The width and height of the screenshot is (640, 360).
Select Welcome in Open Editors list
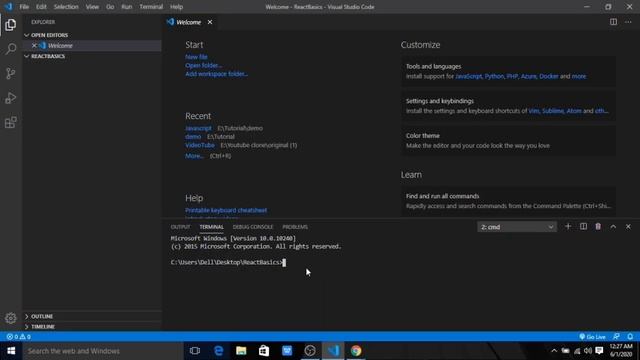(x=92, y=46)
